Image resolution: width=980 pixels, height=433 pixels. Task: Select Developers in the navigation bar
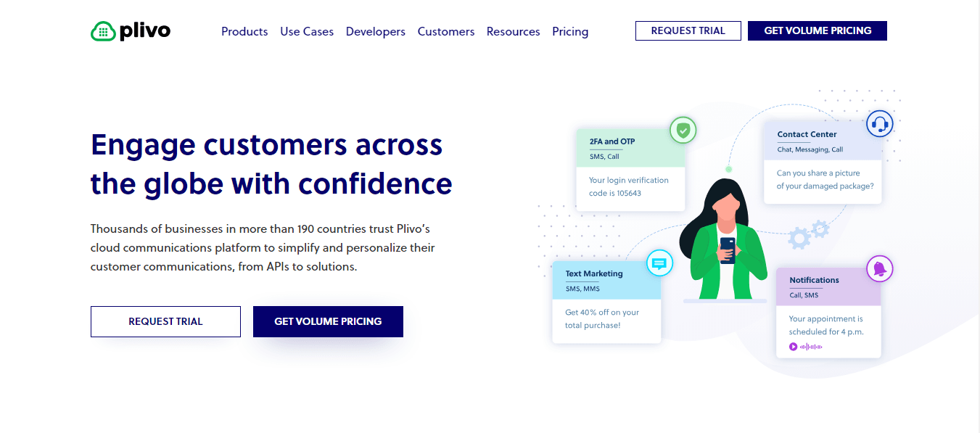tap(375, 31)
